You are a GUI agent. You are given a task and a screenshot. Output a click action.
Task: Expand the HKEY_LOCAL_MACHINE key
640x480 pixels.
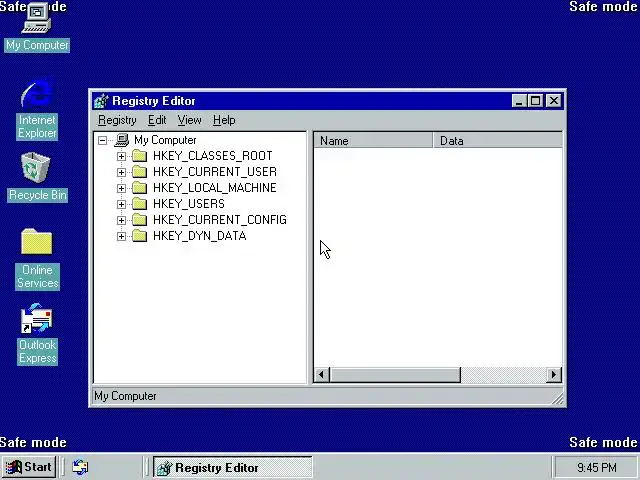click(x=121, y=188)
